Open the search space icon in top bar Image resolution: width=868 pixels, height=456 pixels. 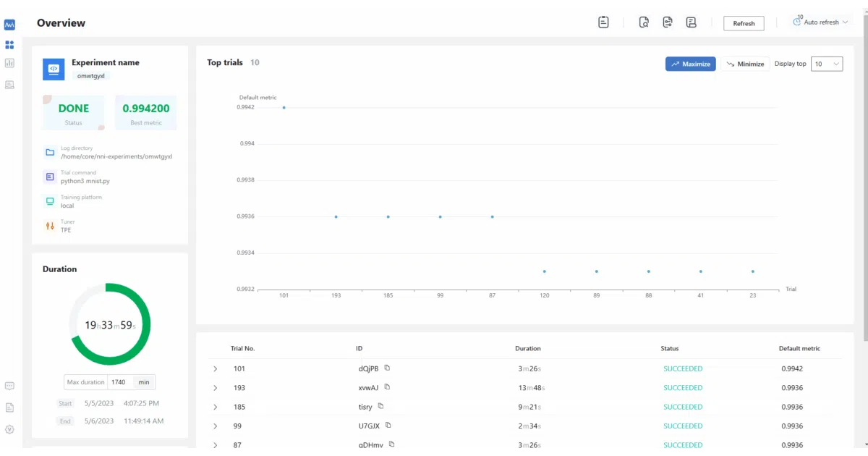tap(644, 22)
